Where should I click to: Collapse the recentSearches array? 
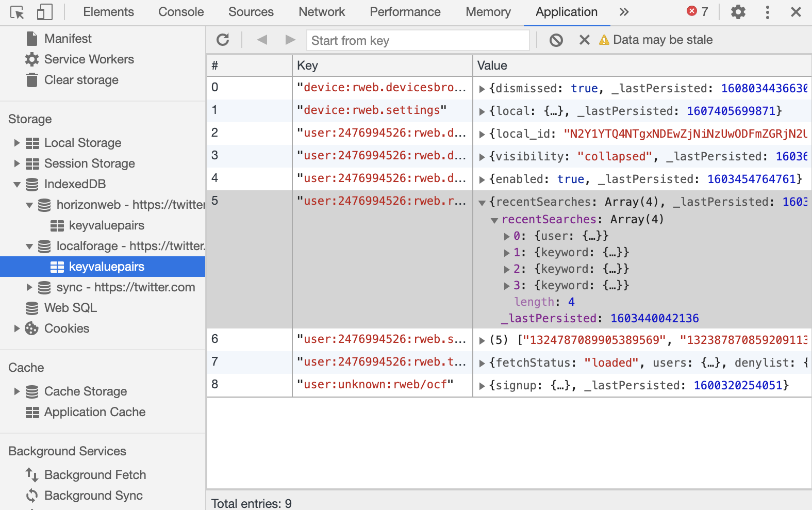pos(494,220)
